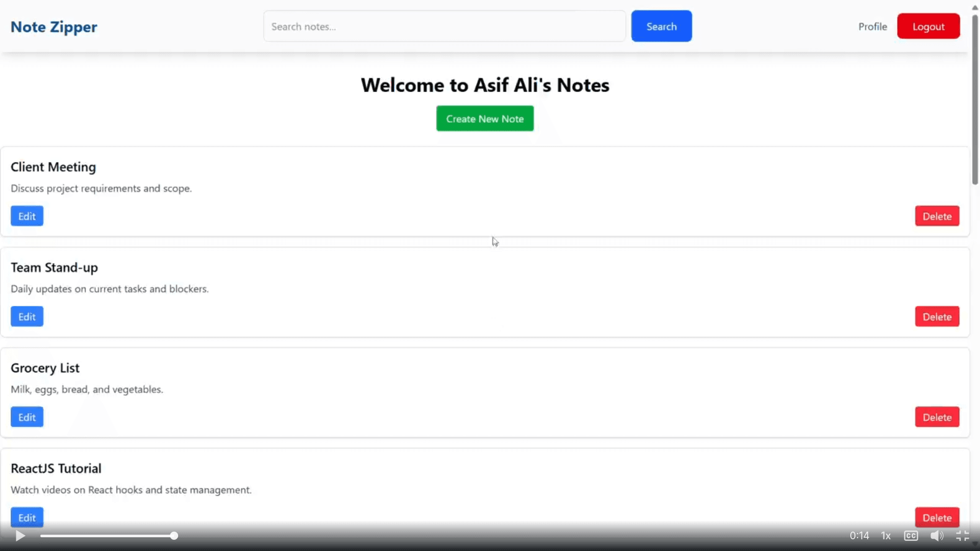Select the Client Meeting title
This screenshot has height=551, width=980.
coord(53,167)
